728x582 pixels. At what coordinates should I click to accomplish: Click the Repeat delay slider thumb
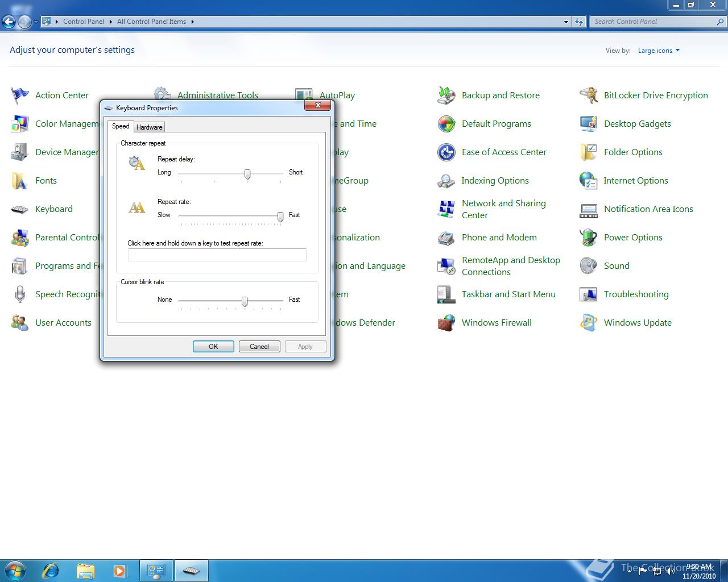[x=247, y=174]
